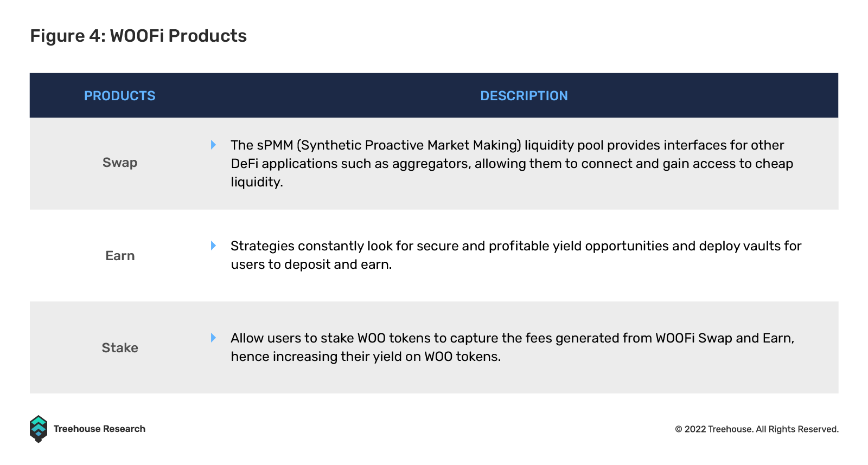Click the Figure 4: WOOFi Products title

138,36
